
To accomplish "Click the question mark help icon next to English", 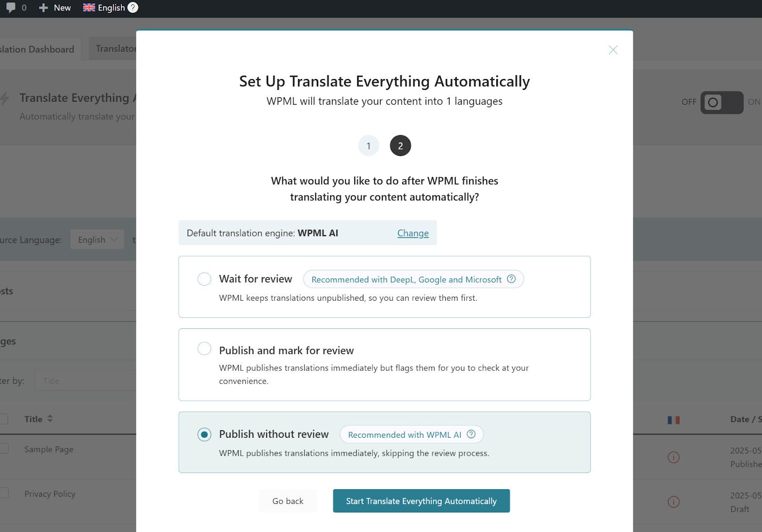I will pyautogui.click(x=133, y=8).
